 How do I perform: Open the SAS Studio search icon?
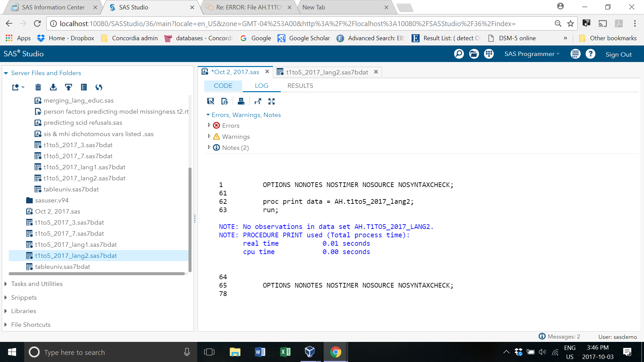[459, 54]
